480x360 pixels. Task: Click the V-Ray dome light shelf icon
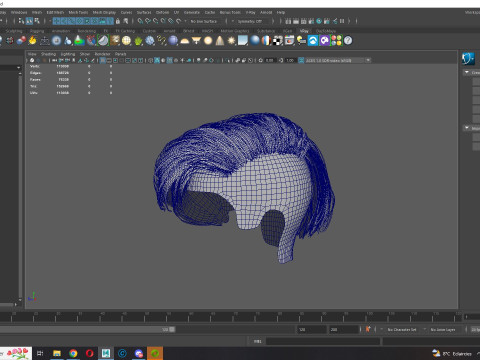point(184,41)
